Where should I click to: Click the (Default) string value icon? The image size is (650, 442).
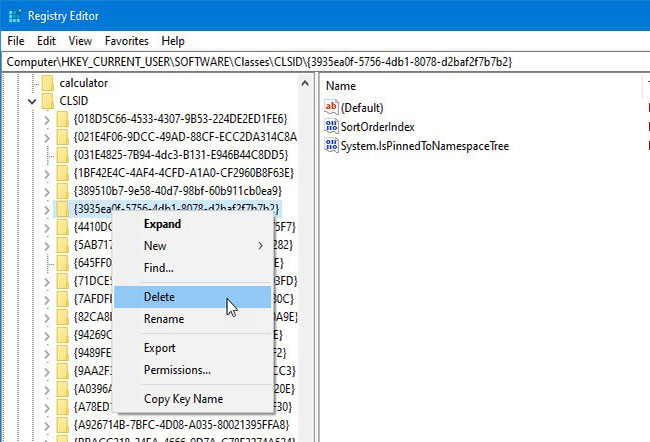[332, 107]
